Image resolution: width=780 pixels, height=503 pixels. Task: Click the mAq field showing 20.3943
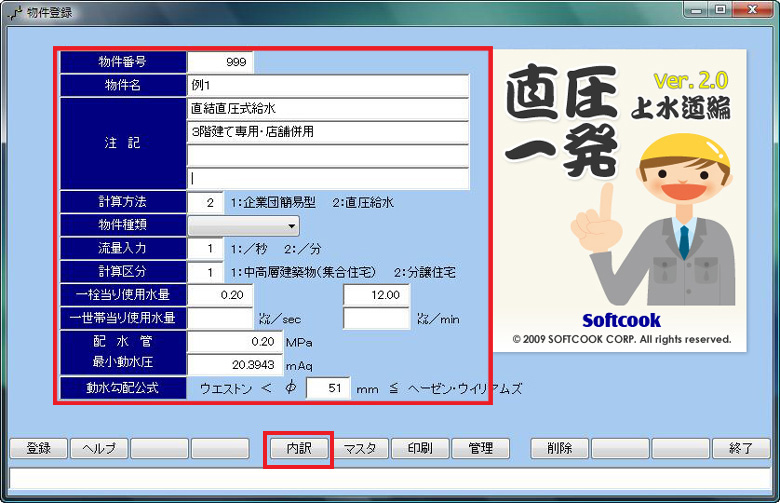(235, 365)
